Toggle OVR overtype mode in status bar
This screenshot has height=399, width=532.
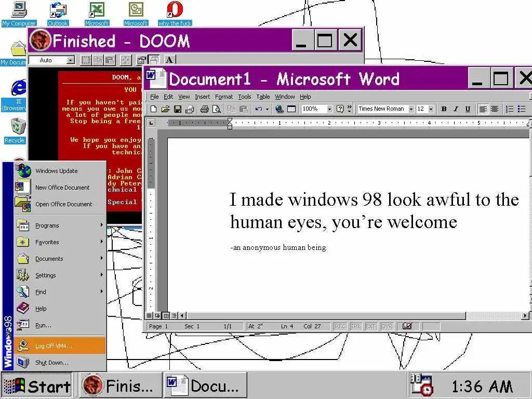[x=387, y=326]
